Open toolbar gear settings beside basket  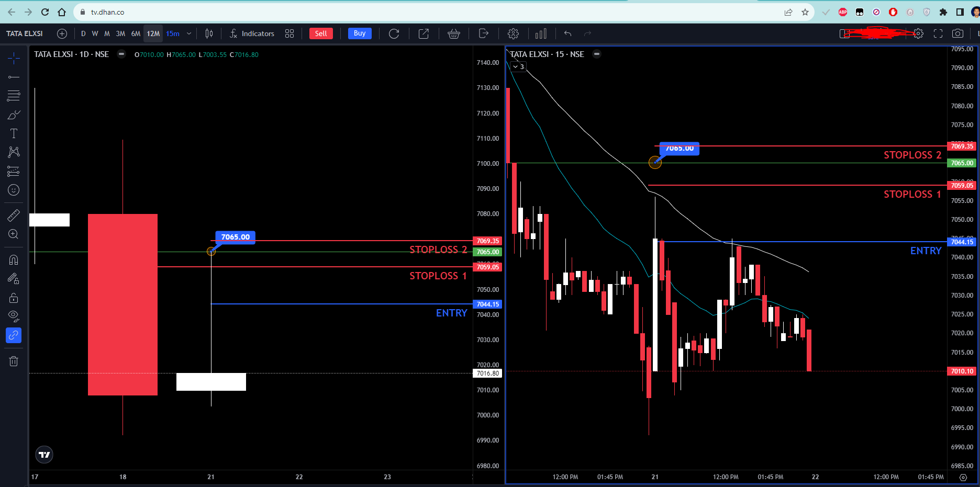coord(514,33)
